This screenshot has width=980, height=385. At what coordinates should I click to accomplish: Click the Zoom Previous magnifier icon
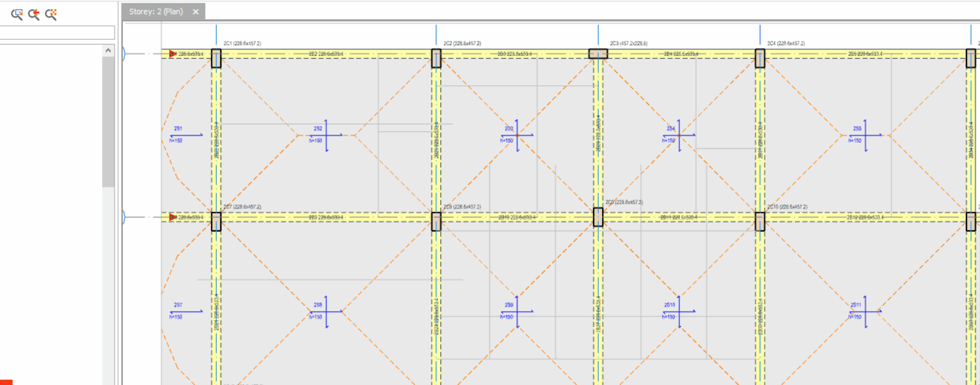point(34,14)
